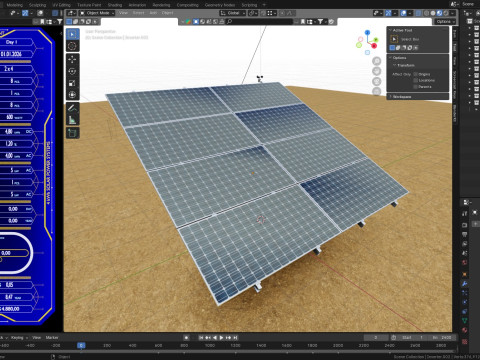Click the current frame number field
Viewport: 480px width, 360px height.
click(376, 338)
